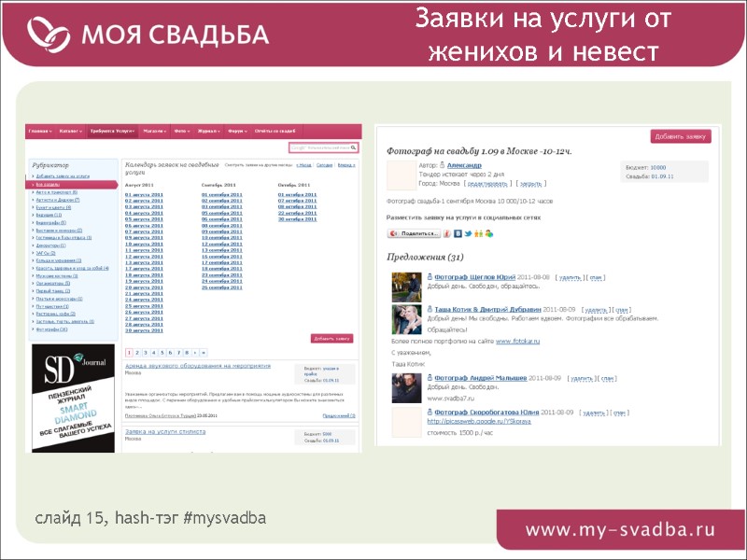Image resolution: width=747 pixels, height=560 pixels.
Task: Open requests for 26 сентября 2011
Action: (x=222, y=287)
